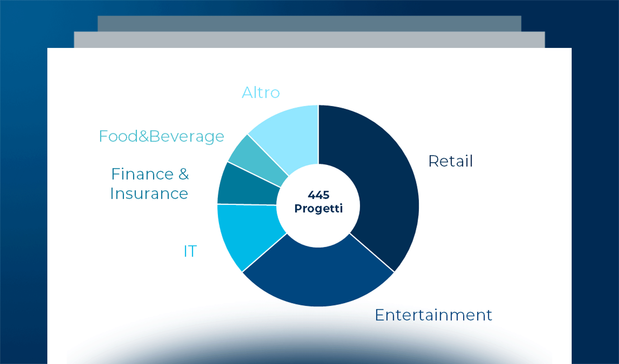Screen dimensions: 619x364
Task: Select the IT label beside the chart
Action: click(190, 251)
